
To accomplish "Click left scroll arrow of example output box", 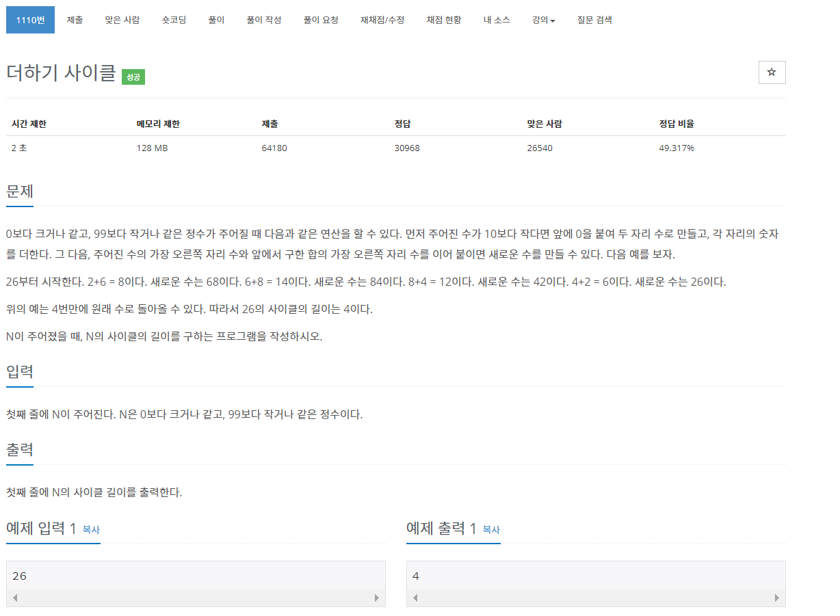I will tap(415, 598).
